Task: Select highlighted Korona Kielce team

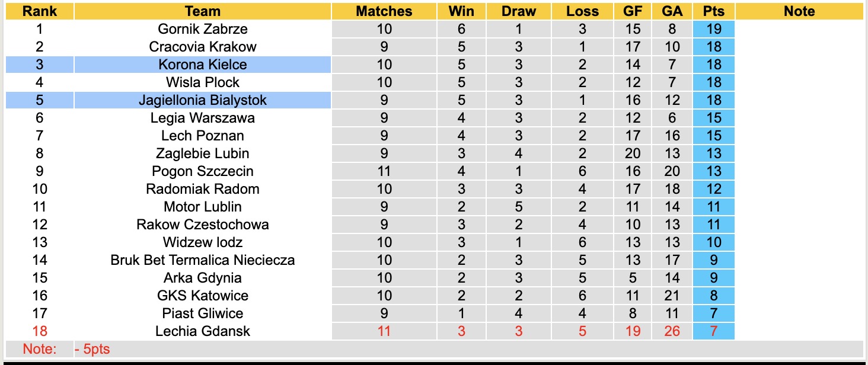Action: [203, 65]
